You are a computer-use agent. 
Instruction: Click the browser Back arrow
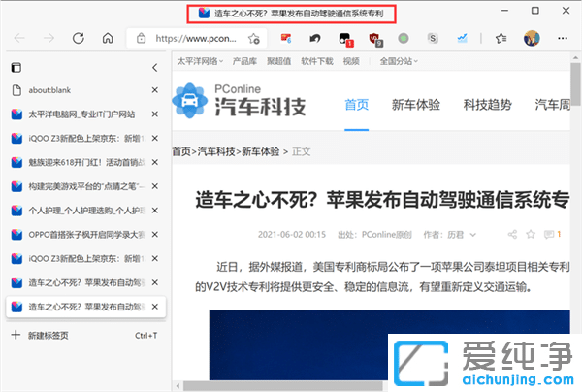point(19,38)
